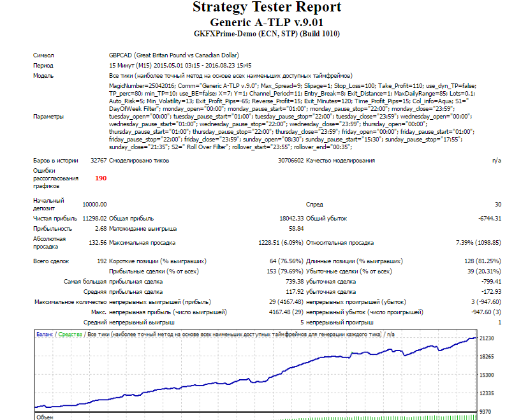Click the 'Strategy Tester Report' heading
528x420 pixels.
tap(267, 7)
